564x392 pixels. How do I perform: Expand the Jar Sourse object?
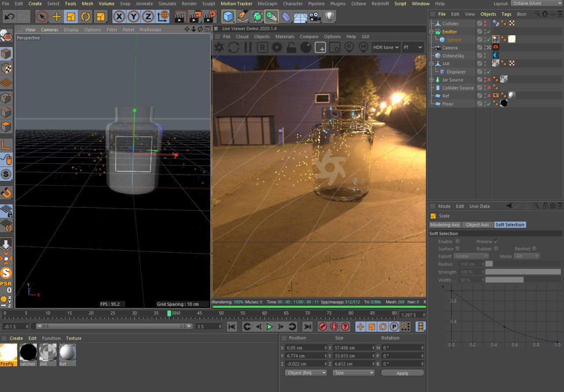pyautogui.click(x=432, y=80)
